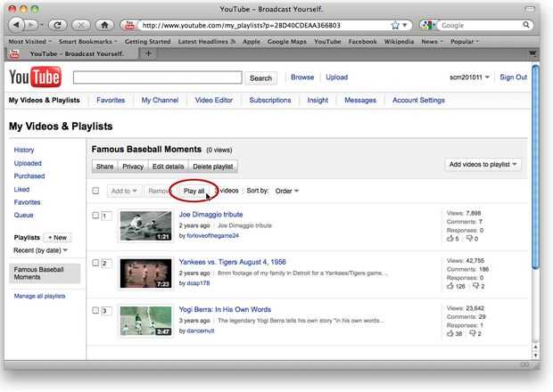Tick the checkbox for Yankees vs. Tigers video
The width and height of the screenshot is (553, 392).
coord(95,263)
